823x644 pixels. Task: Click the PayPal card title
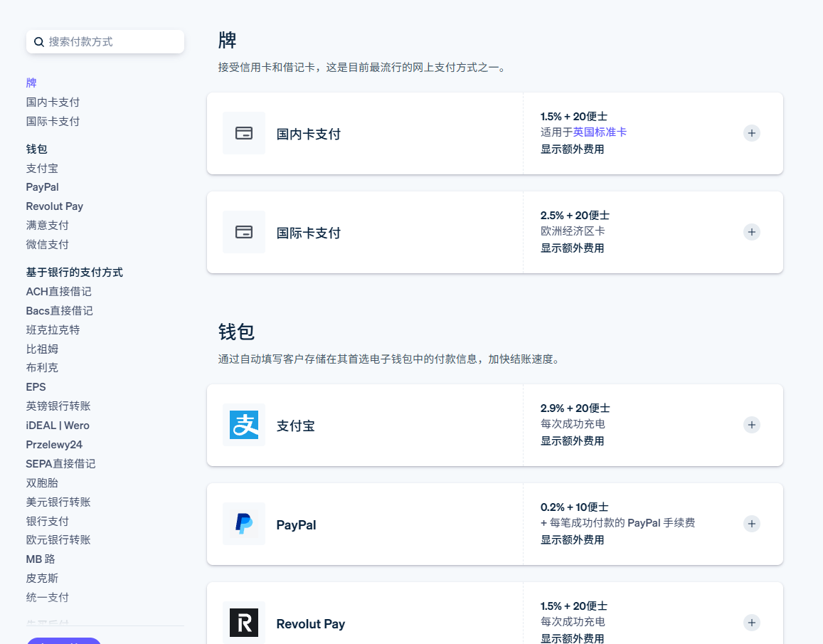click(296, 524)
